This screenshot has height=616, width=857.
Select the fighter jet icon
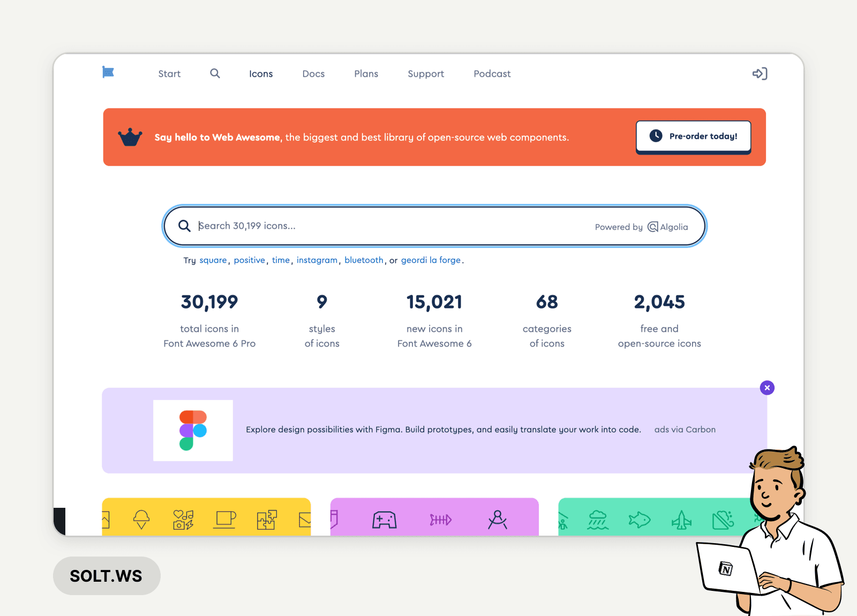681,520
